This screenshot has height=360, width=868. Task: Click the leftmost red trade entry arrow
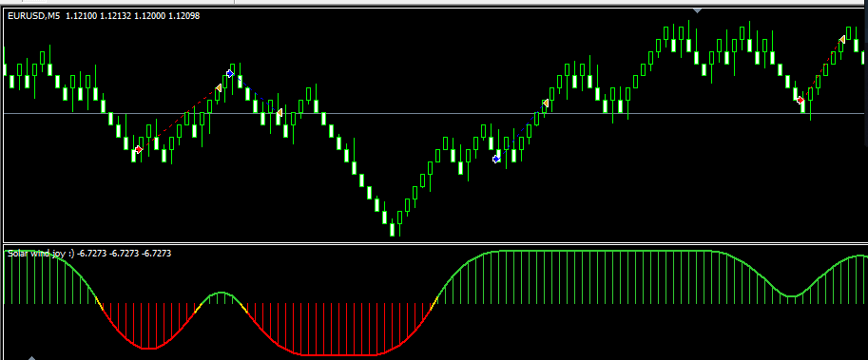[139, 149]
